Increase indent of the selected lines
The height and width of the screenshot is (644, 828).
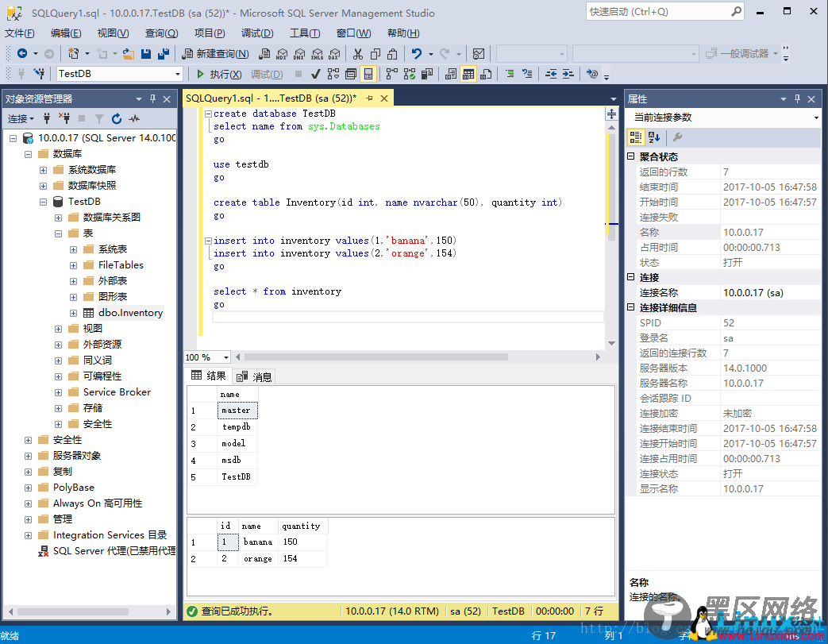568,74
